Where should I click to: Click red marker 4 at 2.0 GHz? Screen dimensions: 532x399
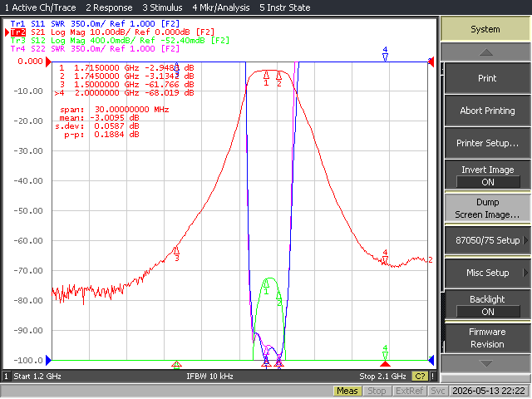click(x=385, y=258)
